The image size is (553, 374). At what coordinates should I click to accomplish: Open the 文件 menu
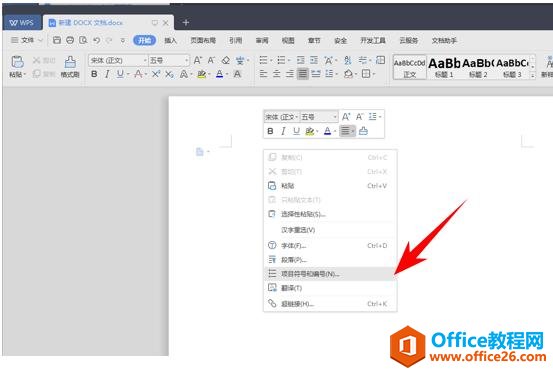pyautogui.click(x=27, y=40)
